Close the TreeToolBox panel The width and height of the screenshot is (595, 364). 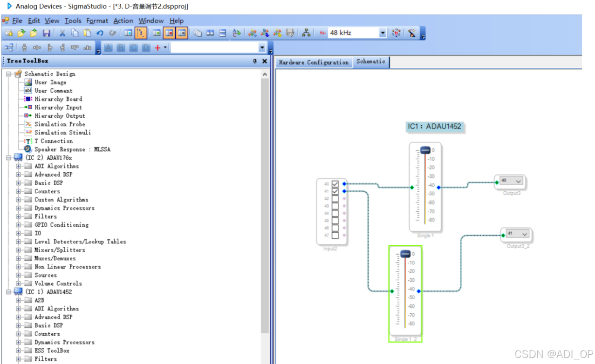(x=265, y=61)
